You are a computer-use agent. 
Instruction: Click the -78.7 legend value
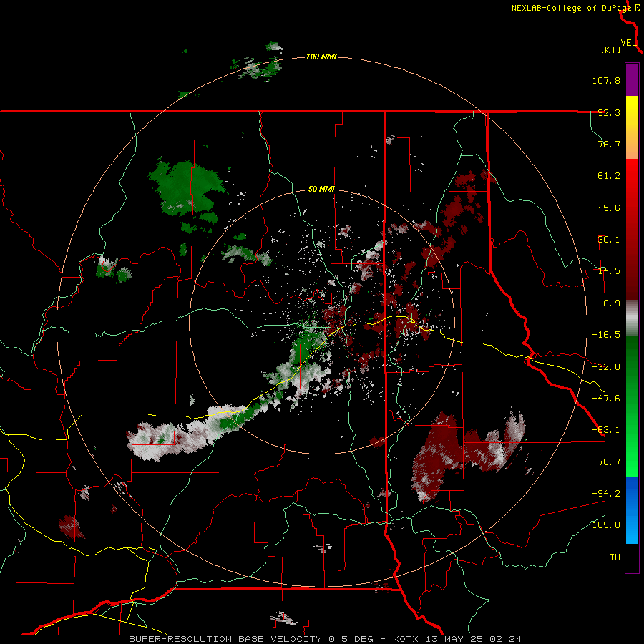pyautogui.click(x=606, y=462)
